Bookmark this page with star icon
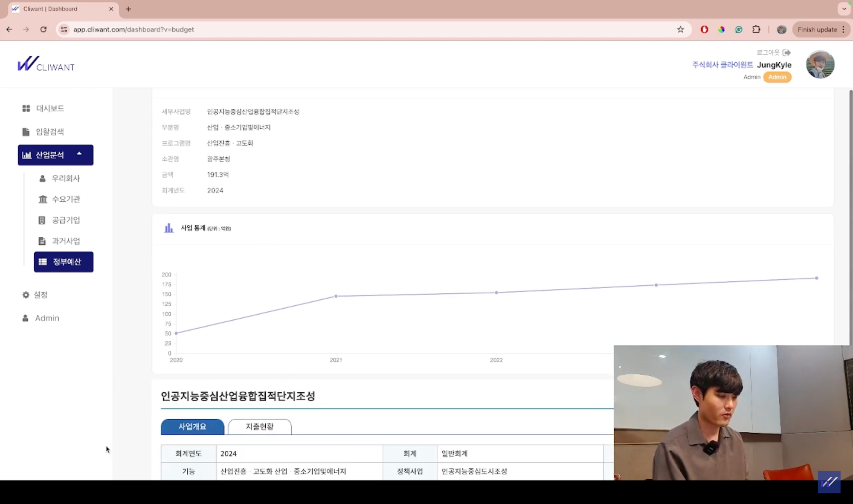 pos(680,29)
